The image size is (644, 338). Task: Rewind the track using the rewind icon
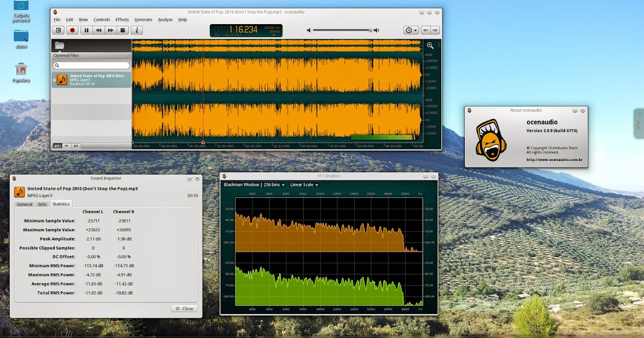99,30
